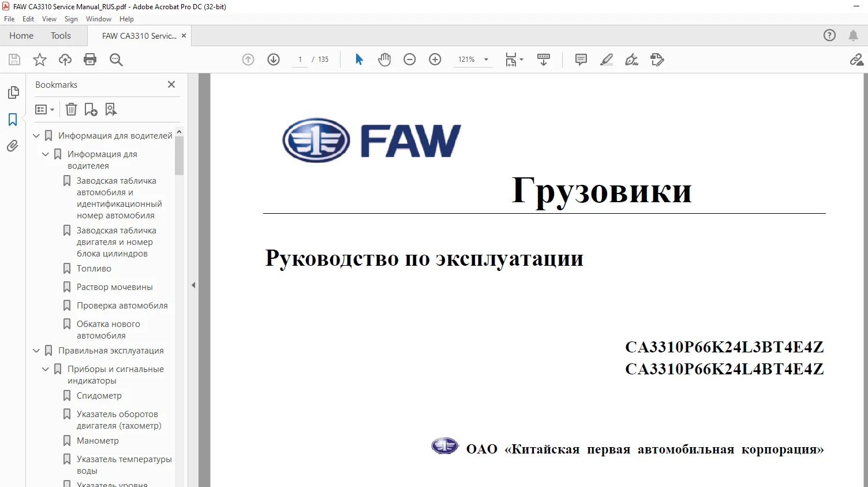Open the notifications bell
868x487 pixels.
[x=853, y=35]
